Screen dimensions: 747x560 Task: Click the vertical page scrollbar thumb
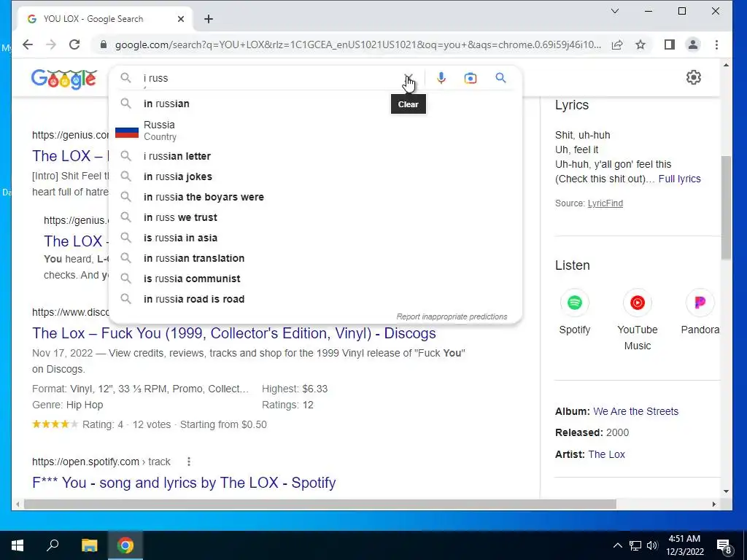pyautogui.click(x=726, y=208)
